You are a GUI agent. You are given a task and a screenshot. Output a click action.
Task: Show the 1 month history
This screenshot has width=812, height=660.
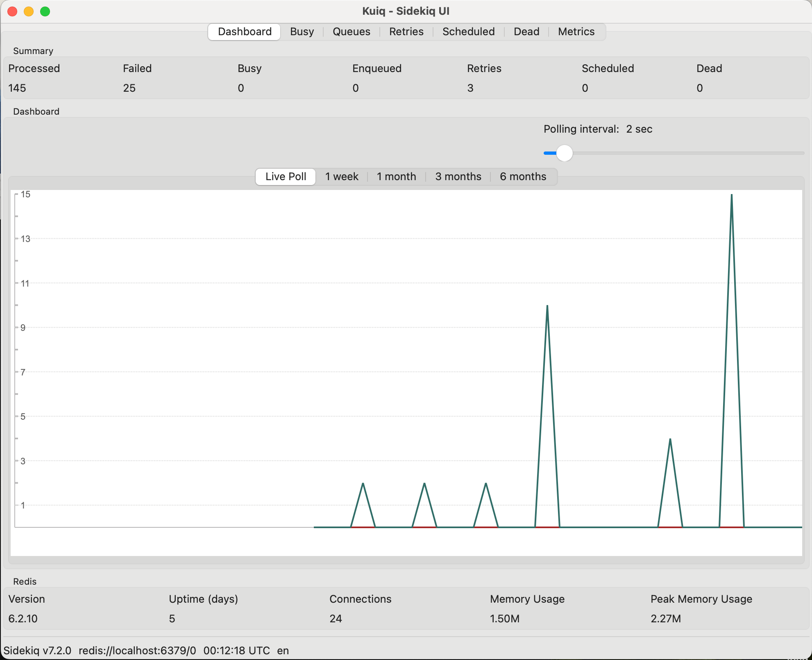396,176
